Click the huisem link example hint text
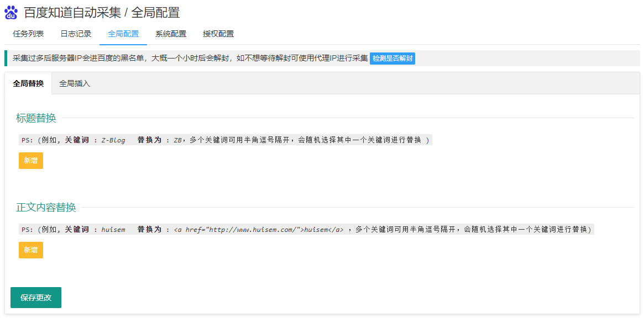The width and height of the screenshot is (644, 318). [x=306, y=230]
